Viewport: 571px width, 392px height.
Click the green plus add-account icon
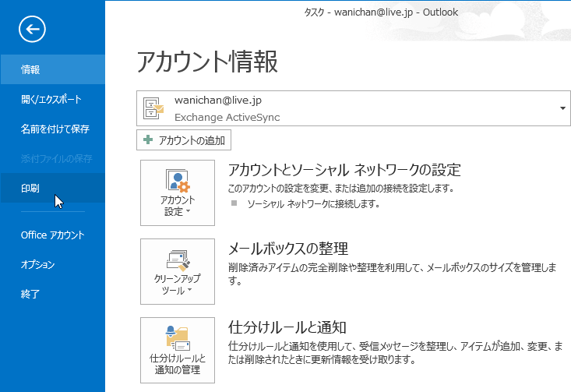click(148, 139)
